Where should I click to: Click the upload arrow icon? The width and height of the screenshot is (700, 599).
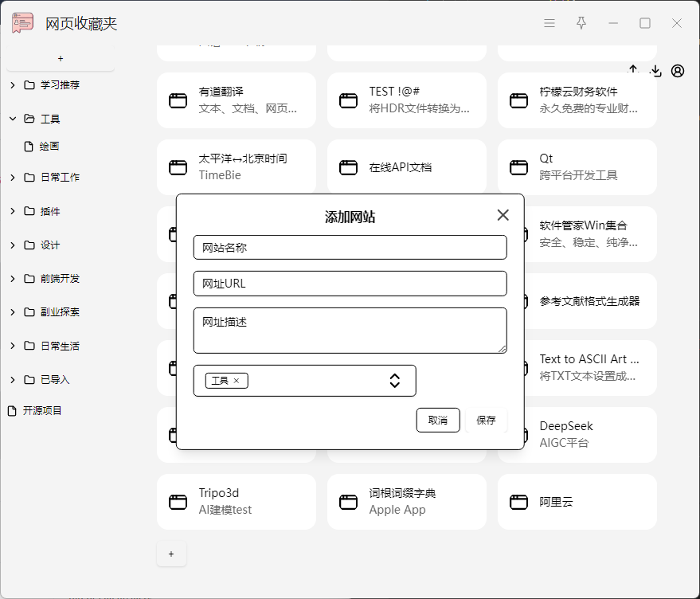[x=634, y=70]
